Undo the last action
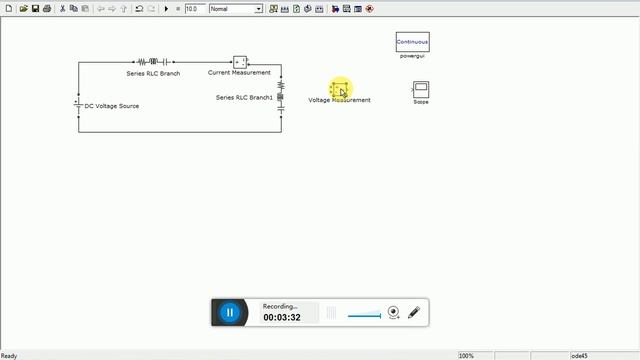 click(x=139, y=9)
